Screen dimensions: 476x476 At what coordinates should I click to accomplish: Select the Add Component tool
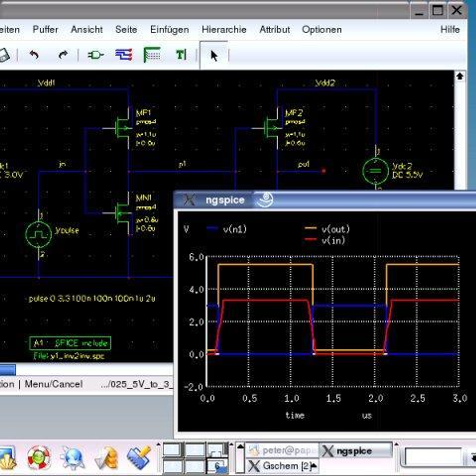tap(95, 55)
